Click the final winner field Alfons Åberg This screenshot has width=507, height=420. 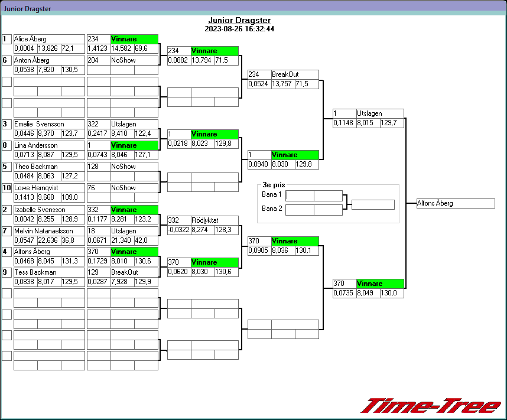pyautogui.click(x=456, y=203)
